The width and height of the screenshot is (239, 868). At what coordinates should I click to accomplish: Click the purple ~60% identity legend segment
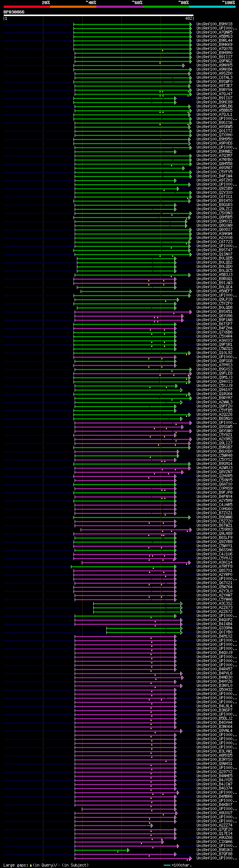119,7
